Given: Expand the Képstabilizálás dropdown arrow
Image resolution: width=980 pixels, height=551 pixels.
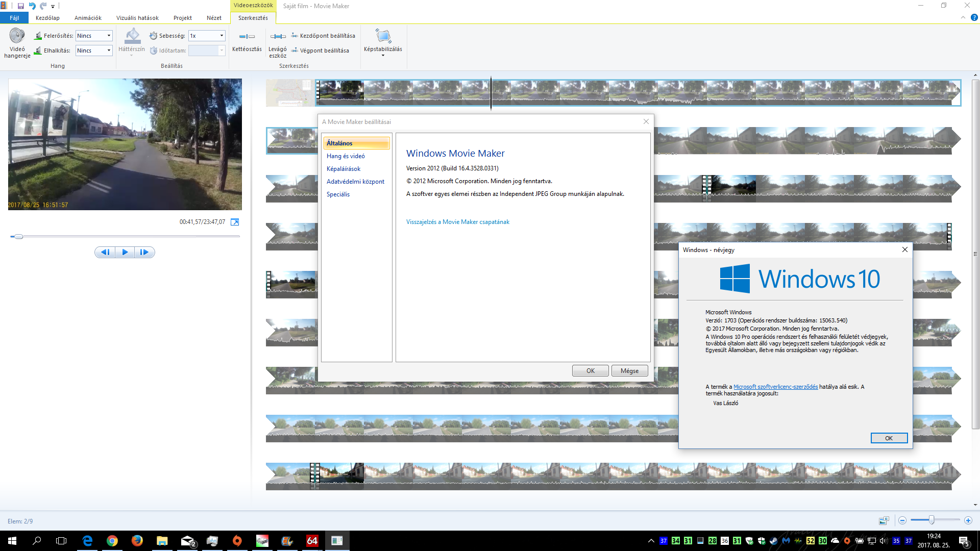Looking at the screenshot, I should click(383, 56).
